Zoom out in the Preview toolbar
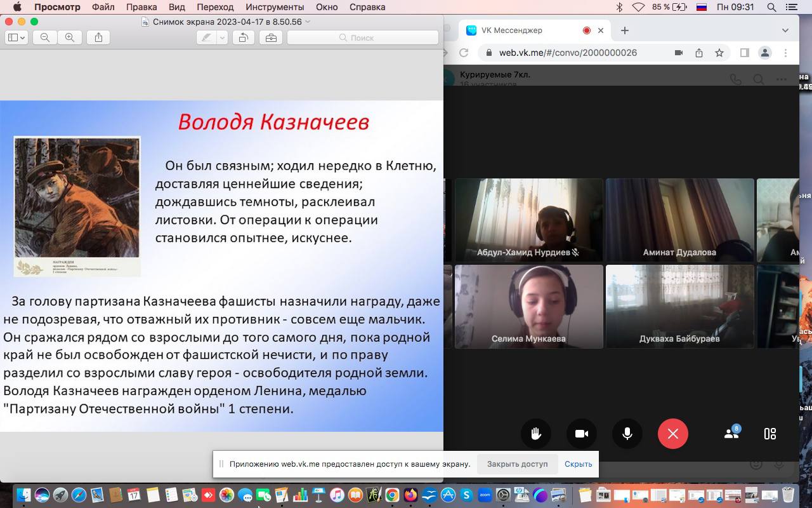The width and height of the screenshot is (812, 508). pos(45,38)
